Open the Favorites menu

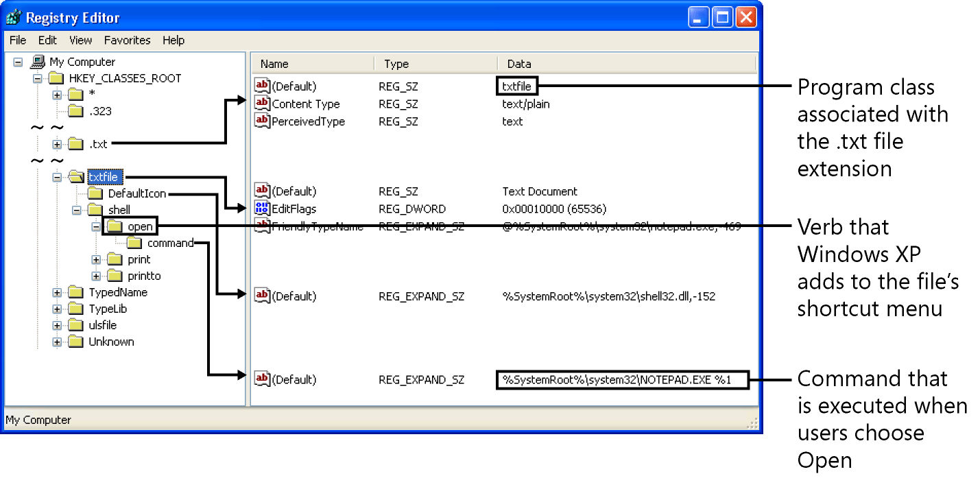[x=127, y=40]
